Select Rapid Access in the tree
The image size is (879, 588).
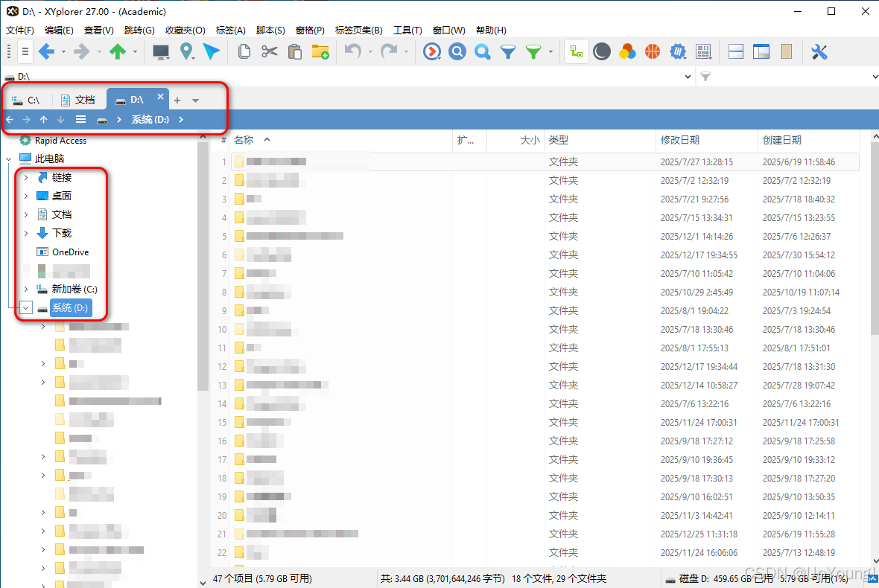click(x=60, y=141)
